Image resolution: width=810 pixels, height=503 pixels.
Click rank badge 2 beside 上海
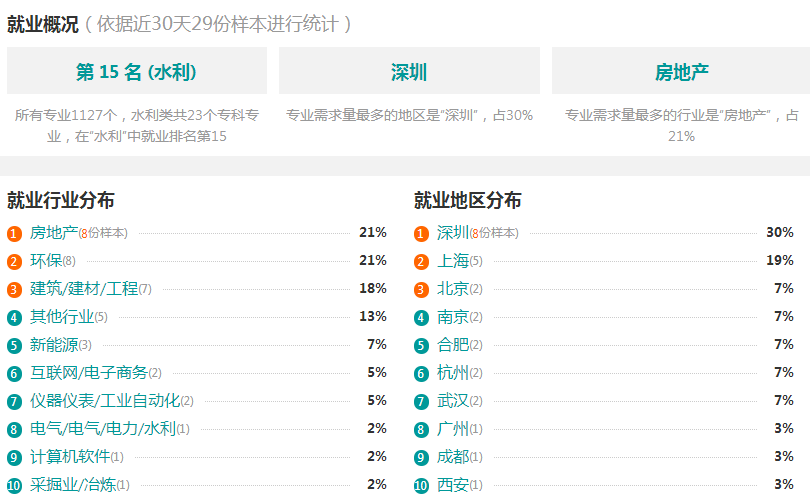pyautogui.click(x=422, y=262)
